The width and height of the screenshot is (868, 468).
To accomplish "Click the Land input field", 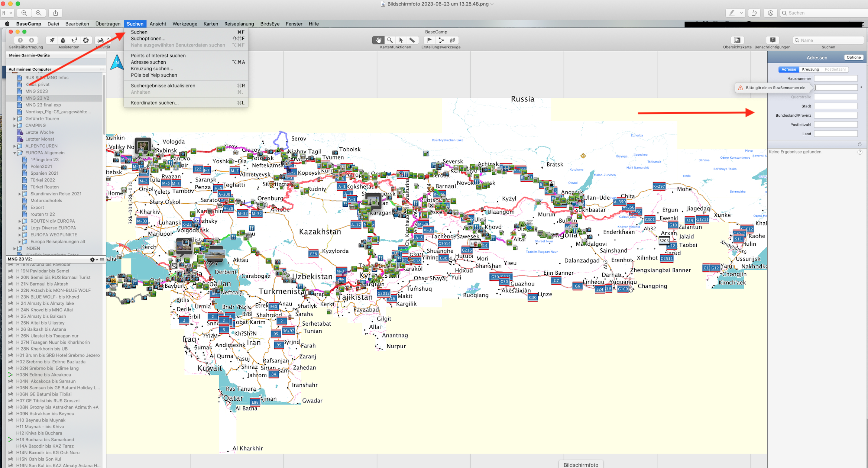I will point(836,133).
